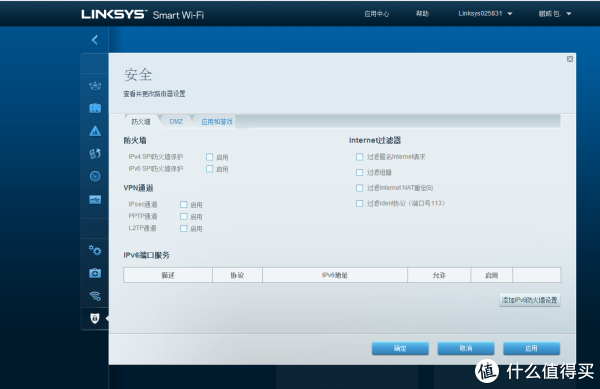The height and width of the screenshot is (389, 600).
Task: Open the External Storage USB icon
Action: tap(95, 199)
